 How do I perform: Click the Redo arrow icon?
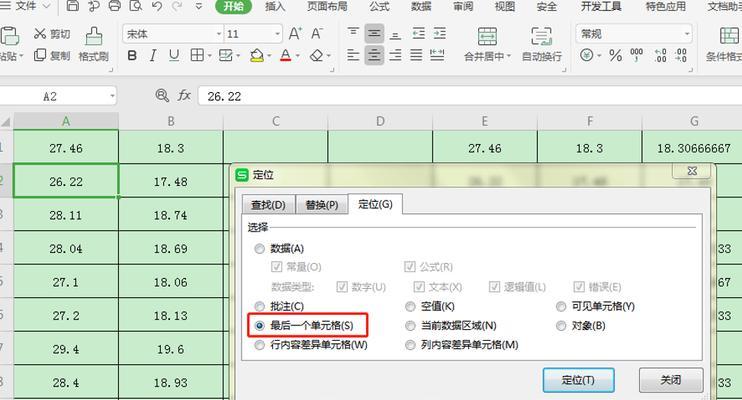pos(177,6)
